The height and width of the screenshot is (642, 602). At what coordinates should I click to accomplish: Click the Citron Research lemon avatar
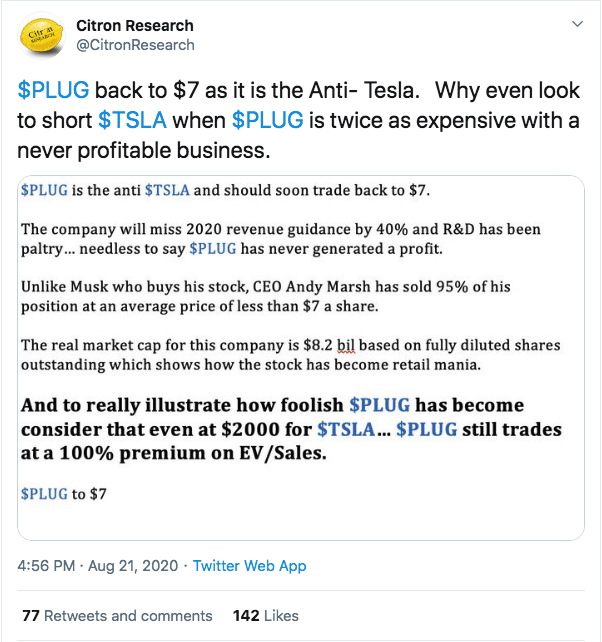(x=41, y=36)
